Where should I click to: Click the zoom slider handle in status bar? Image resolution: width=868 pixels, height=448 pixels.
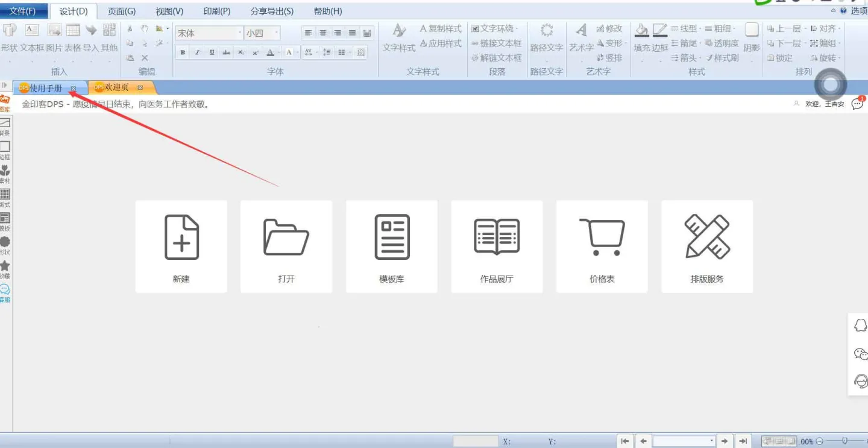click(x=844, y=441)
